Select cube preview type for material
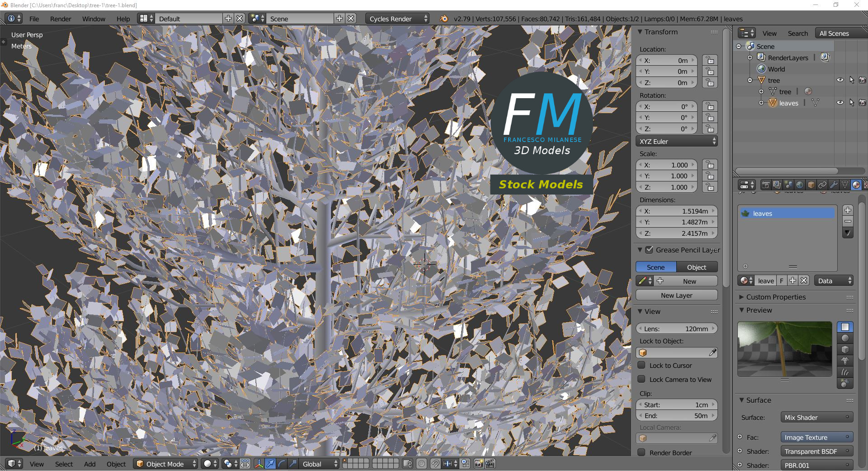This screenshot has width=868, height=471. [845, 350]
